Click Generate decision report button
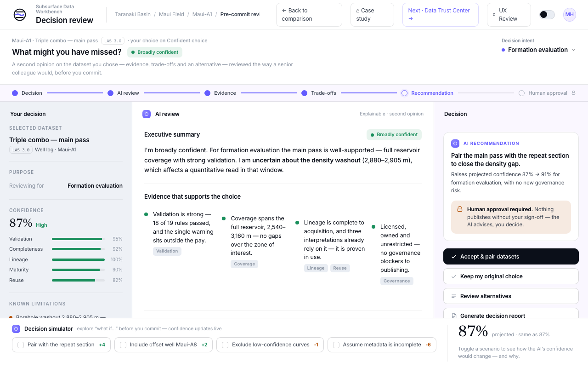Viewport: 588px width, 368px height. [511, 313]
